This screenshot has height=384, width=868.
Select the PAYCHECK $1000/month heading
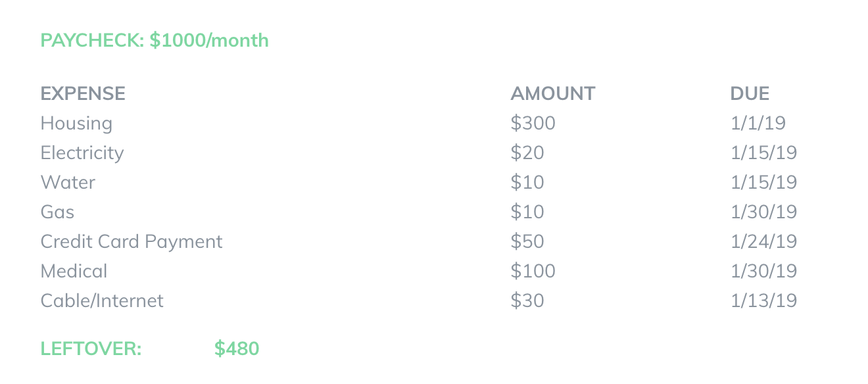point(155,41)
